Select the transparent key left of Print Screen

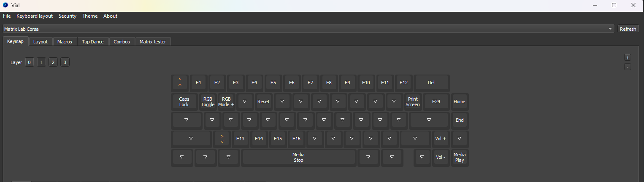(x=394, y=102)
